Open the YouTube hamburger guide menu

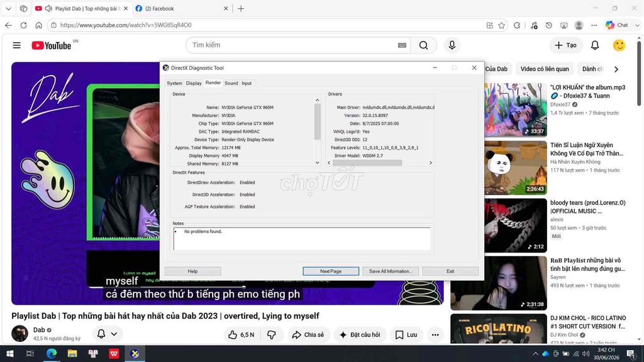point(16,45)
